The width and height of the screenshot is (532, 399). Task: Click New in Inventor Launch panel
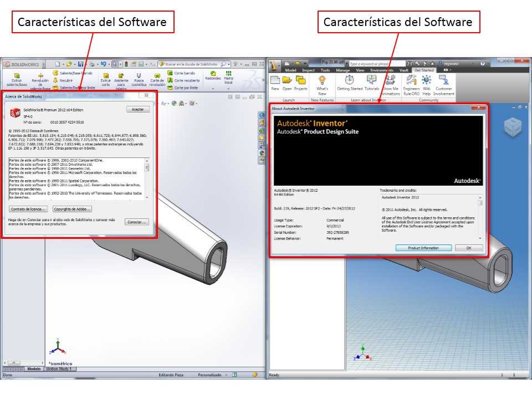pos(275,83)
